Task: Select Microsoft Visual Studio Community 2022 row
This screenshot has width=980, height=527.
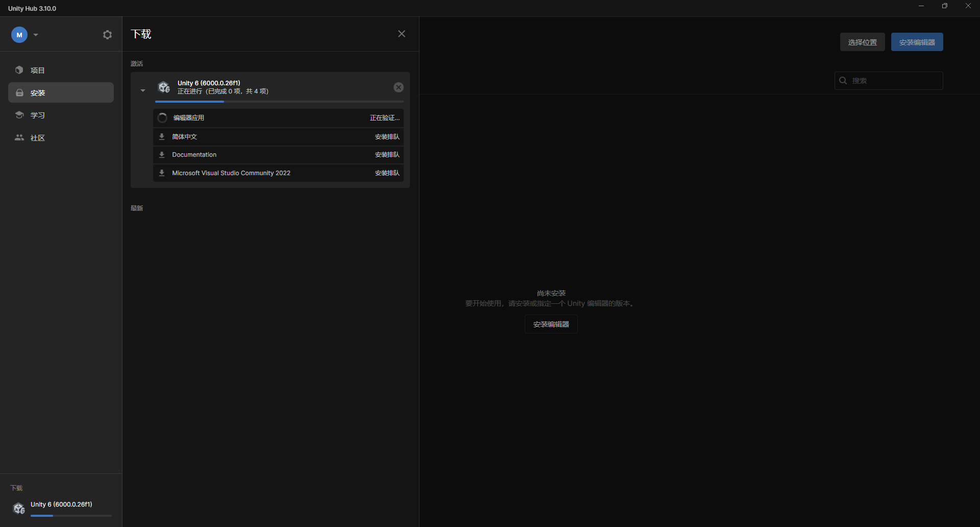Action: (x=278, y=173)
